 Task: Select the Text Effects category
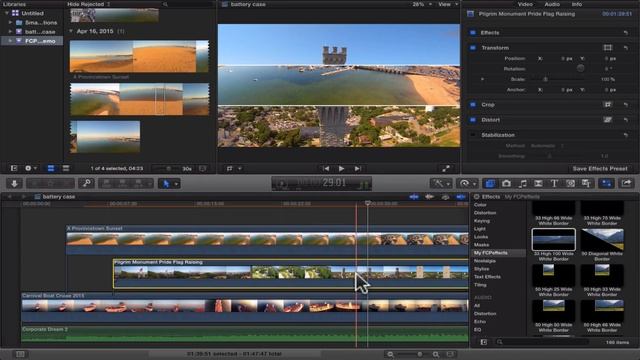[x=487, y=277]
